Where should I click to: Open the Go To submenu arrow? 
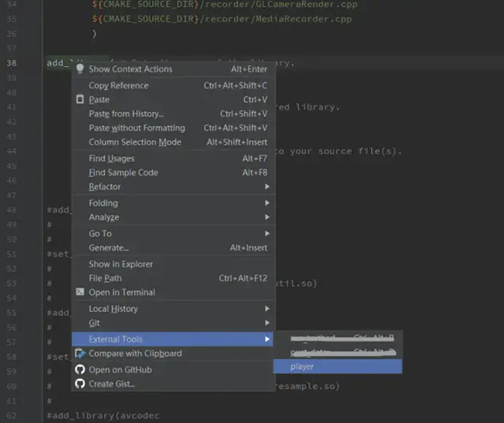pyautogui.click(x=267, y=234)
